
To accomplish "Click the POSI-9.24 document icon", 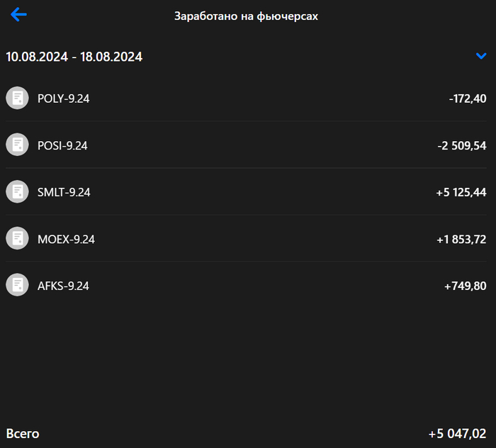I will click(17, 145).
